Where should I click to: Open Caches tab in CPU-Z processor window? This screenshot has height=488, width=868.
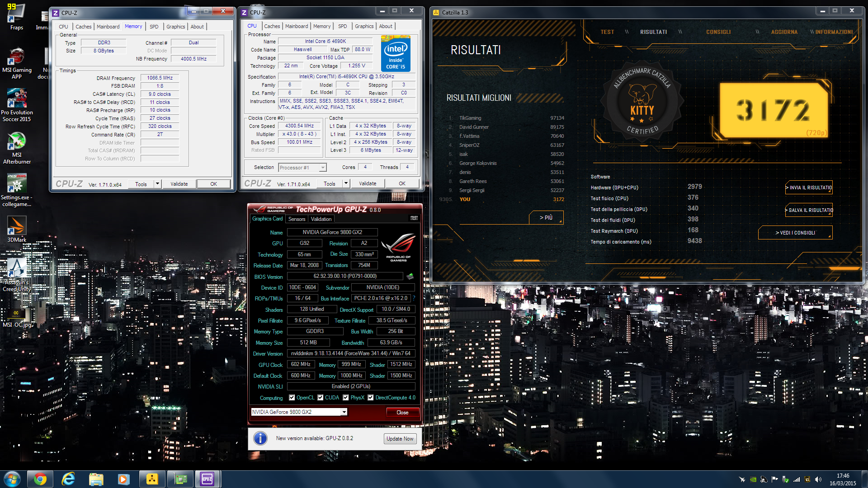tap(272, 26)
